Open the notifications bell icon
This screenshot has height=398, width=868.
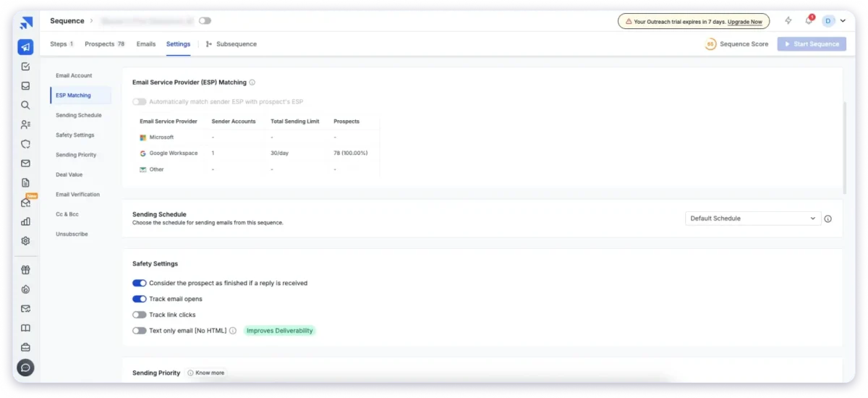809,21
